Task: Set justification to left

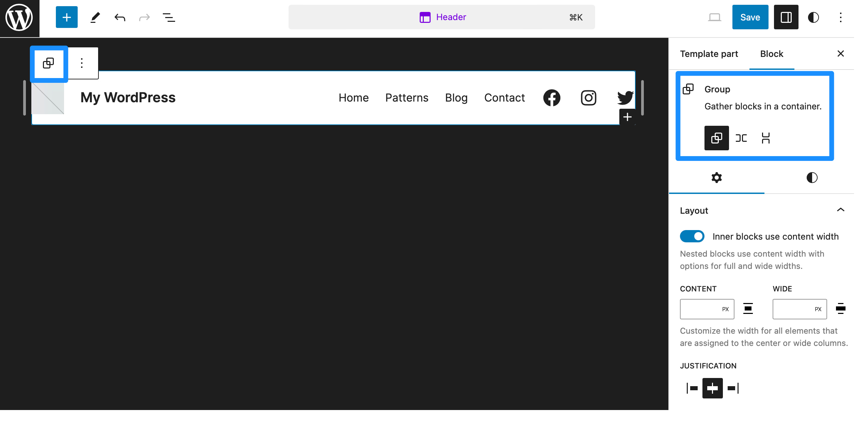Action: pos(692,388)
